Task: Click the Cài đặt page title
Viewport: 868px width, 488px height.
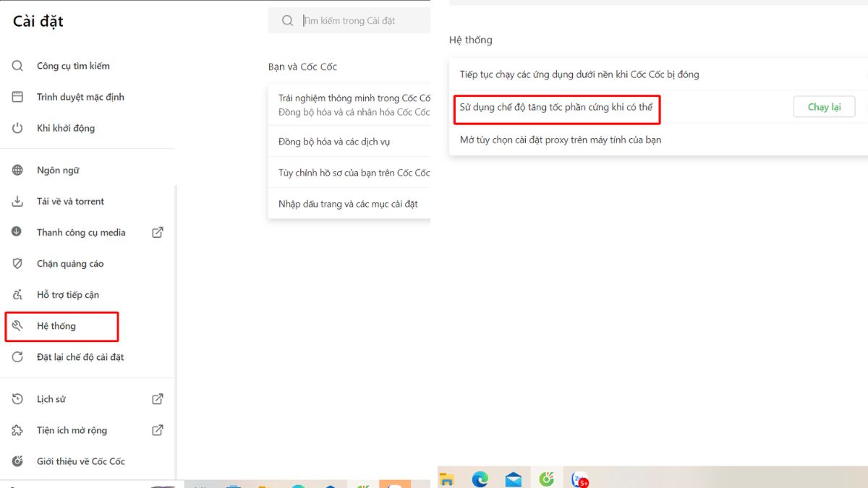Action: 38,22
